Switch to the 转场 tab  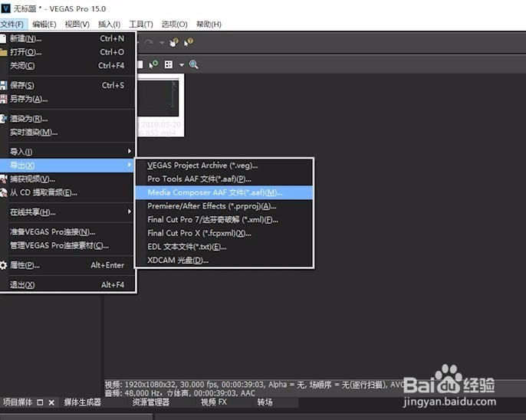click(265, 402)
